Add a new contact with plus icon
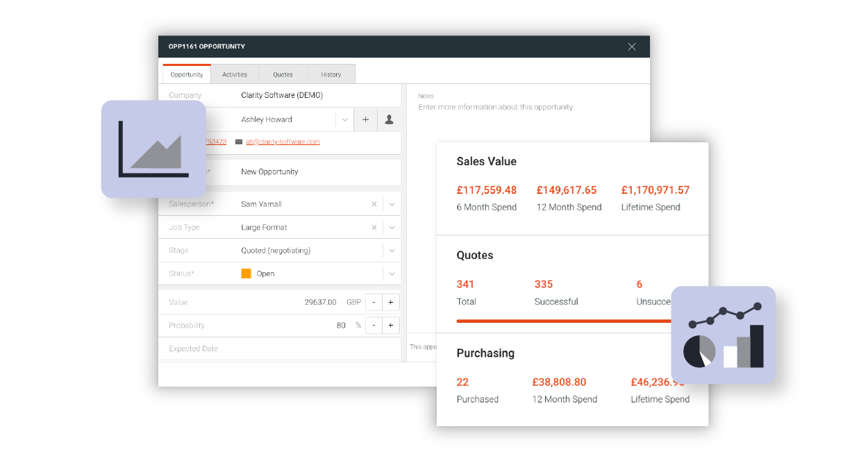This screenshot has width=868, height=463. tap(365, 119)
